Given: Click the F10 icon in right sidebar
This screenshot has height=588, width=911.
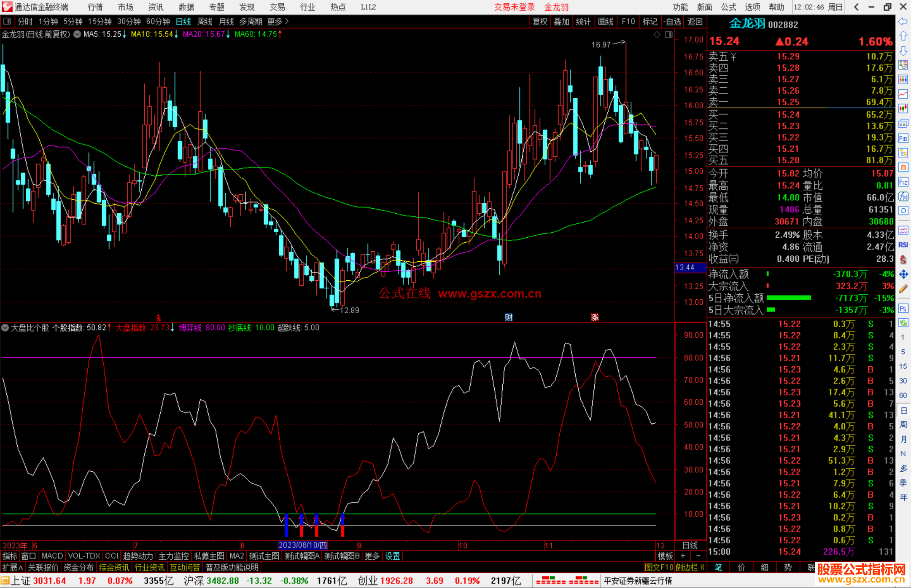Looking at the screenshot, I should pos(903,138).
